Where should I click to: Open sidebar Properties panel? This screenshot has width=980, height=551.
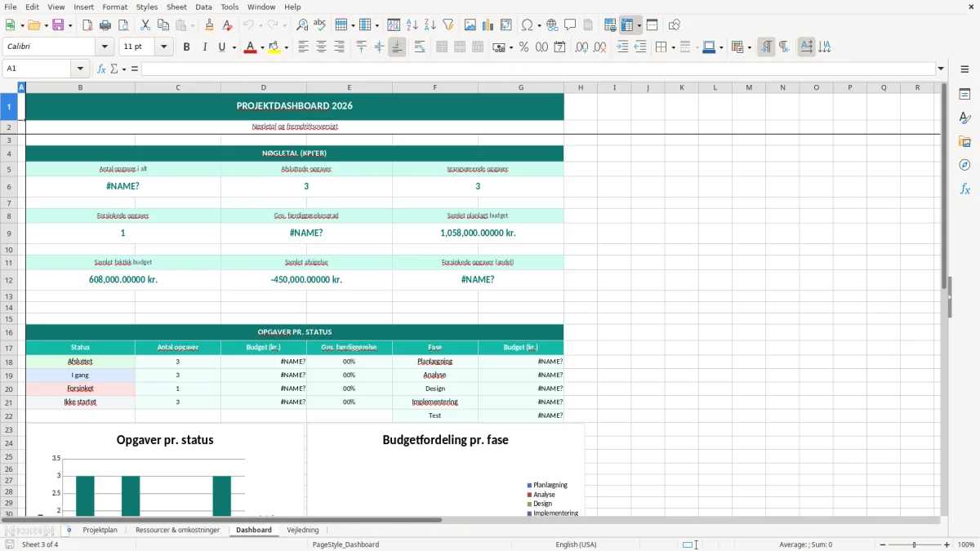click(964, 95)
